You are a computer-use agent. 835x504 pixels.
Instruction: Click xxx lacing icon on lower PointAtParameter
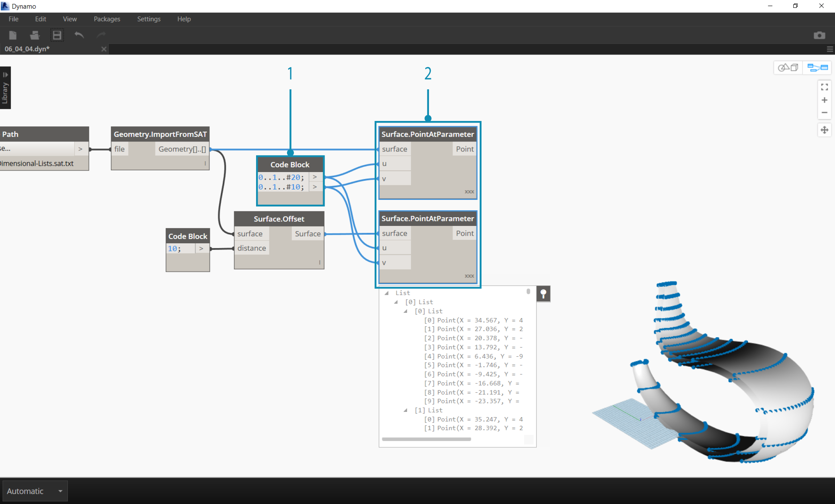[469, 276]
